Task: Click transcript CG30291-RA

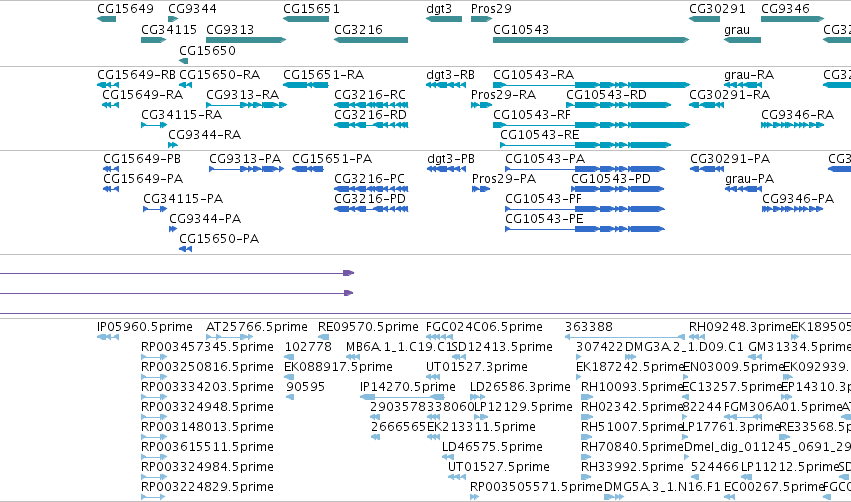Action: point(707,105)
